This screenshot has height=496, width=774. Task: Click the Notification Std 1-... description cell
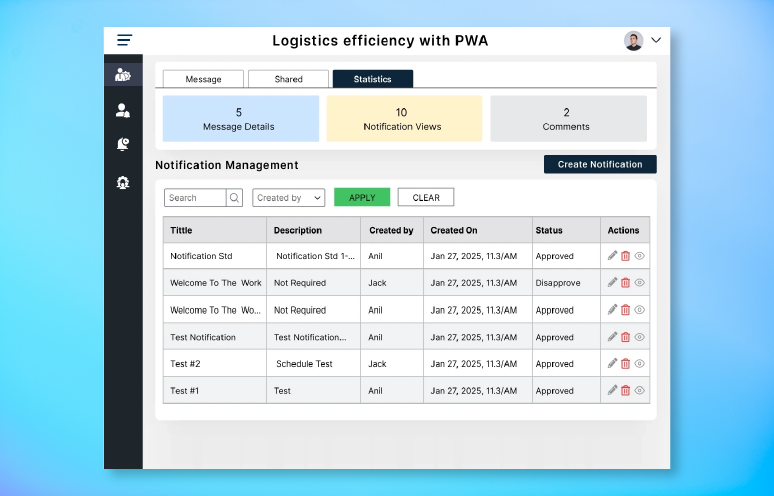[x=313, y=256]
